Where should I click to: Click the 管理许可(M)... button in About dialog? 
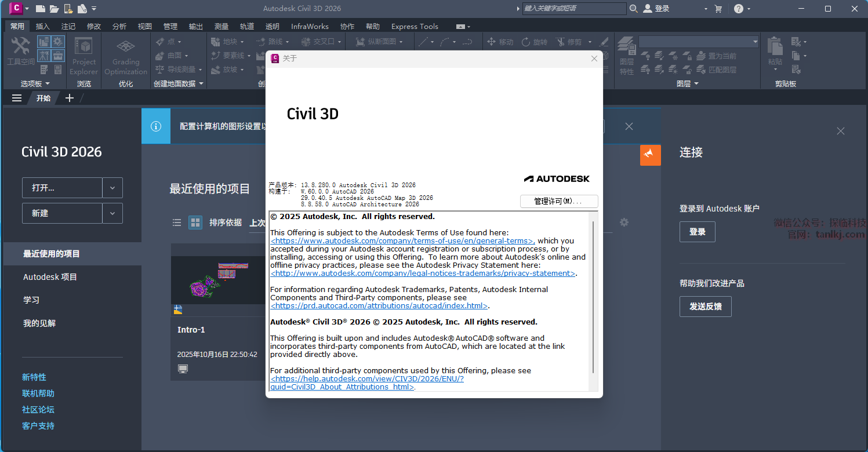[559, 201]
